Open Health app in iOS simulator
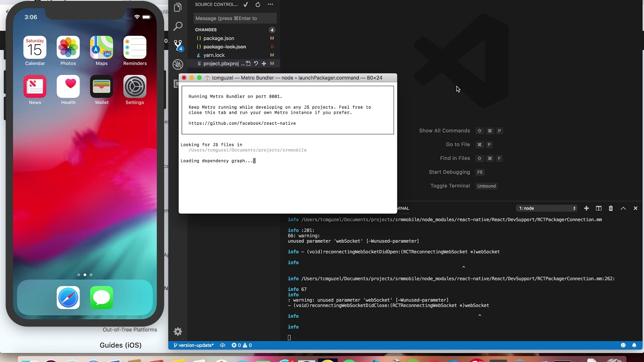Viewport: 644px width, 362px height. 68,86
